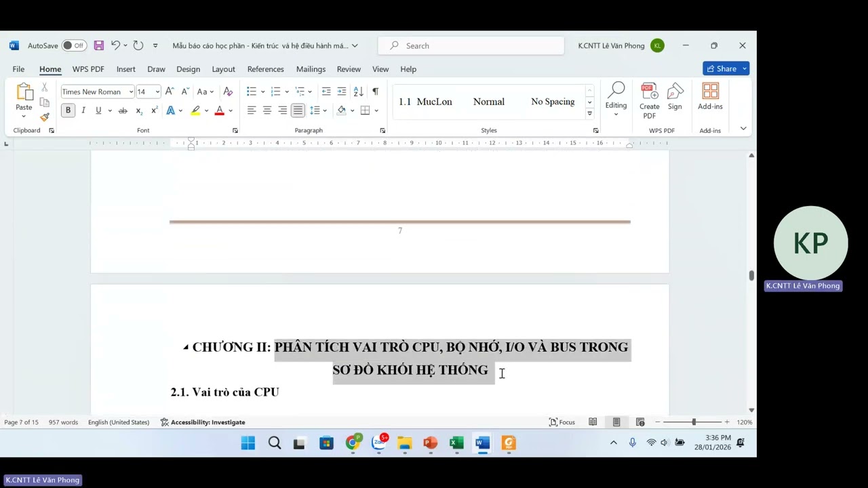
Task: Open the font name dropdown
Action: pyautogui.click(x=131, y=91)
